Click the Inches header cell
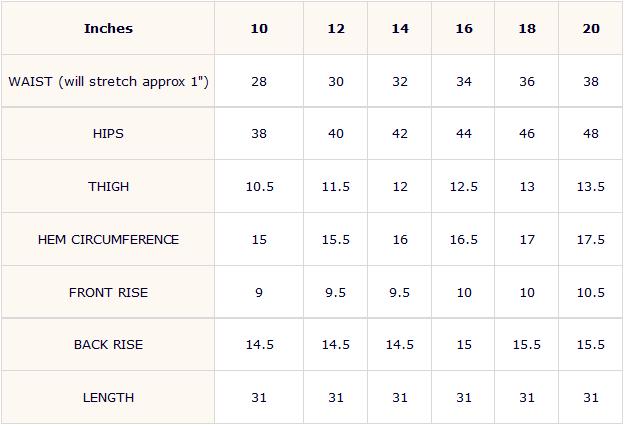This screenshot has height=427, width=626. click(108, 28)
